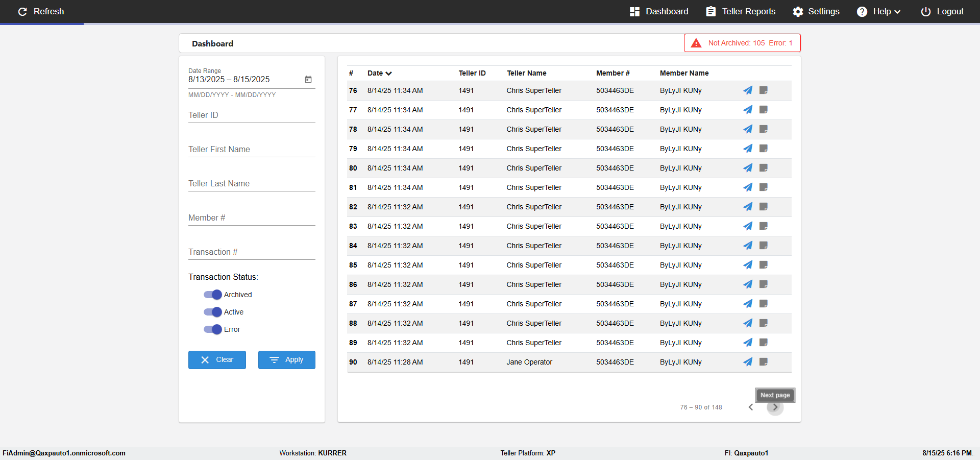The height and width of the screenshot is (460, 980).
Task: Click the send icon in row 89
Action: (748, 343)
